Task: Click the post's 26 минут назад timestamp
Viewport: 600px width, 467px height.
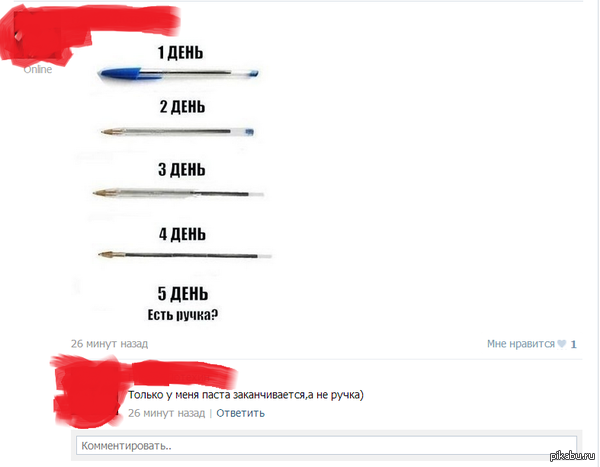Action: [109, 344]
